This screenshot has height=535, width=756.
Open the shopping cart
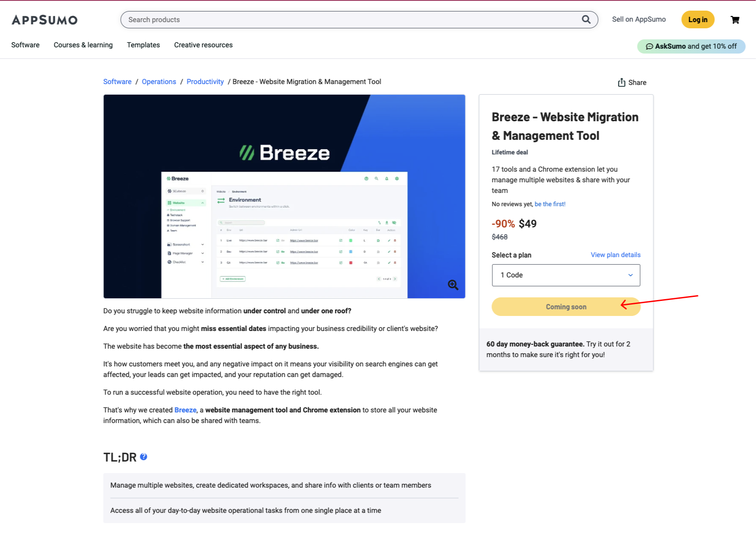tap(735, 20)
